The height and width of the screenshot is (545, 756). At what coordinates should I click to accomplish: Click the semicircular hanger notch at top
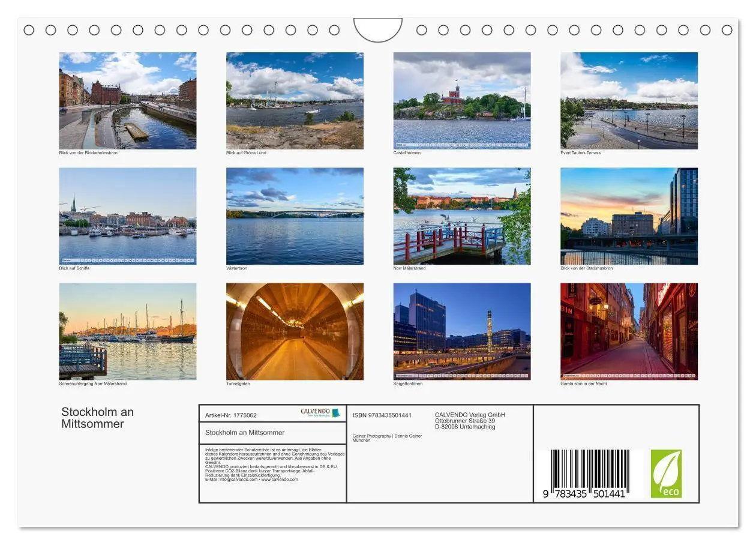click(x=378, y=29)
